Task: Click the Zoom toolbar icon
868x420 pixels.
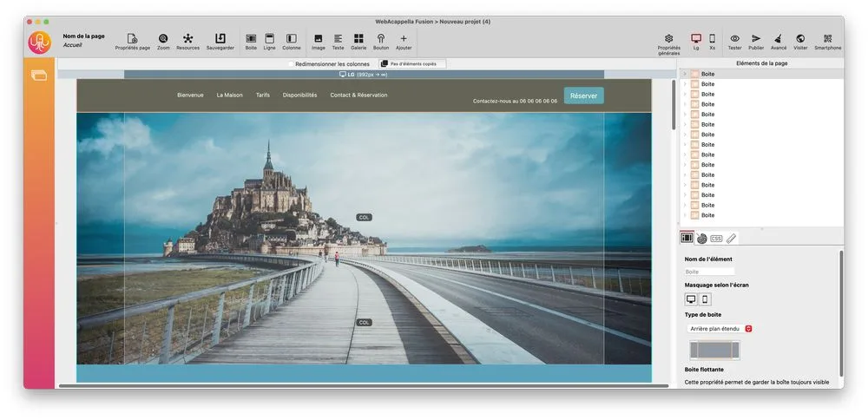Action: (163, 39)
